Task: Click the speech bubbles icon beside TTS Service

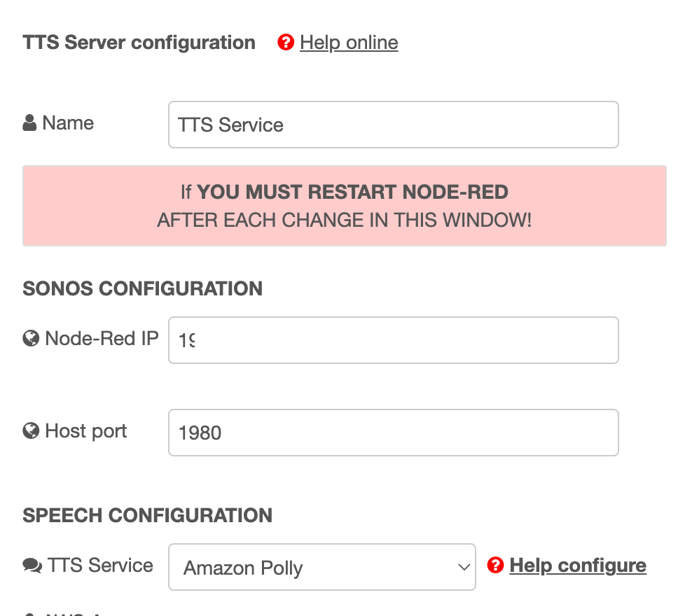Action: point(32,566)
